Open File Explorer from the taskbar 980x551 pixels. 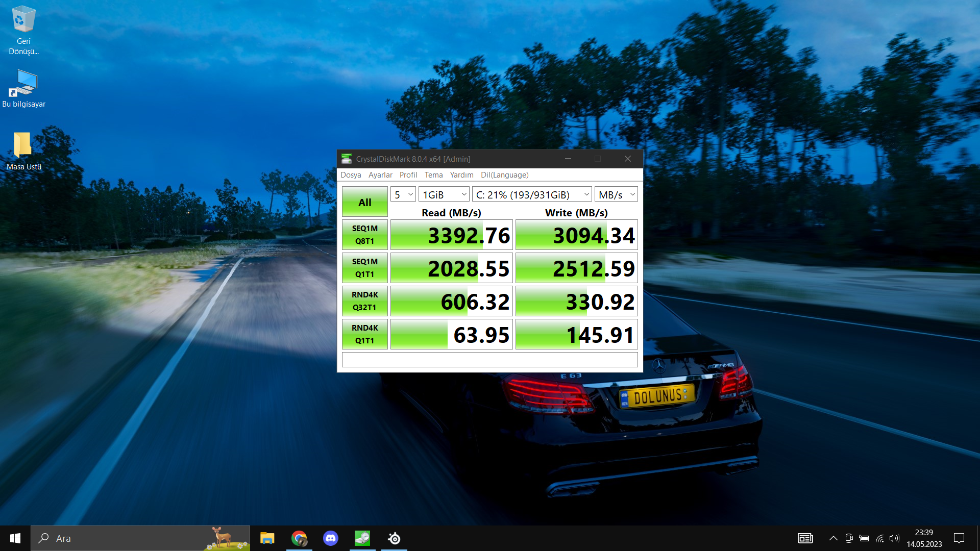coord(267,538)
